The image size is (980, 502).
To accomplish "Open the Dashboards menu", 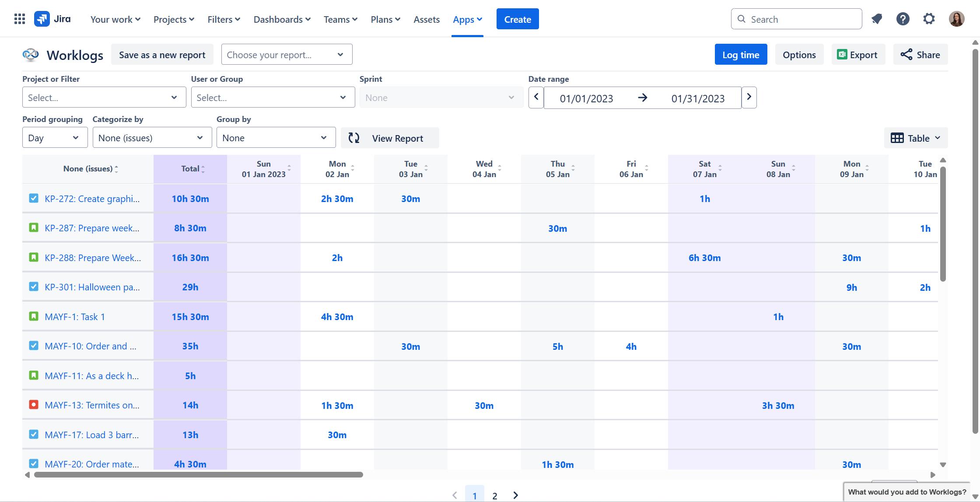I will point(282,19).
